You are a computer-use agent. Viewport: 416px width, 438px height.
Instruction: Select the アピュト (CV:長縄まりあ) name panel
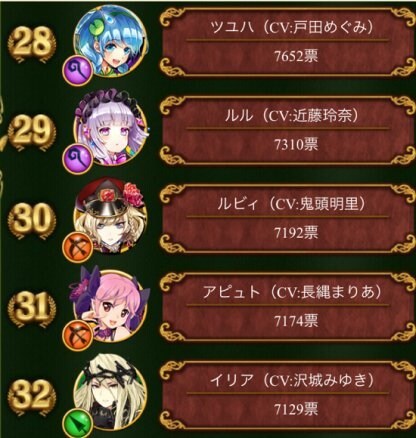[x=287, y=307]
